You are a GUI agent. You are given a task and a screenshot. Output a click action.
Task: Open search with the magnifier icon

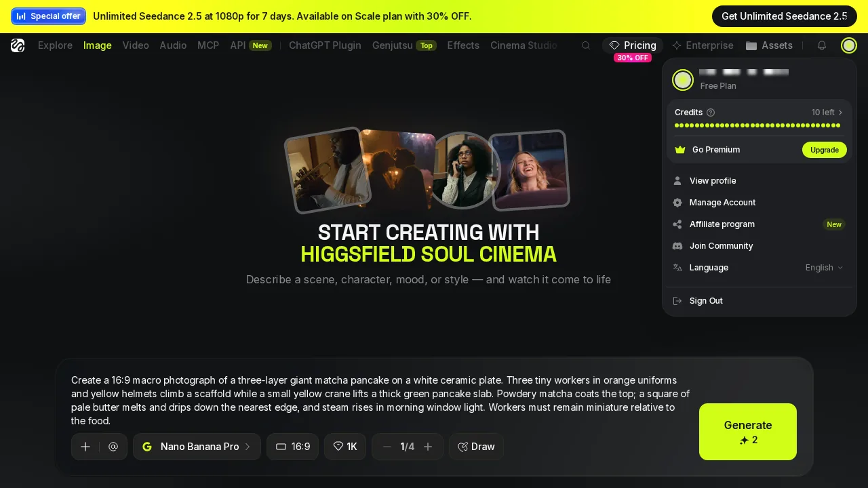(586, 45)
